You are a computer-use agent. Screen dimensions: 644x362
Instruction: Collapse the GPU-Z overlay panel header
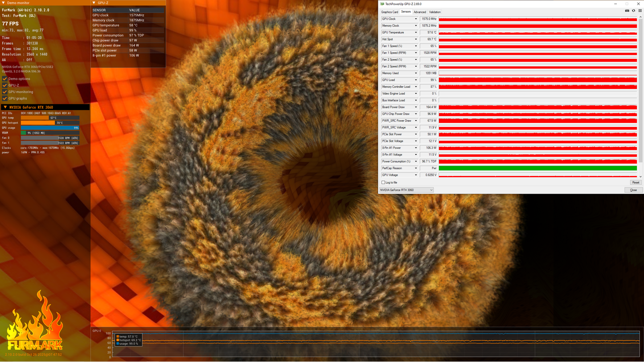[94, 3]
